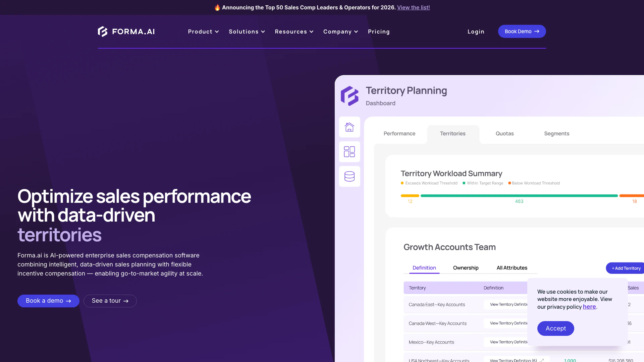Open the Resources dropdown chevron

312,32
